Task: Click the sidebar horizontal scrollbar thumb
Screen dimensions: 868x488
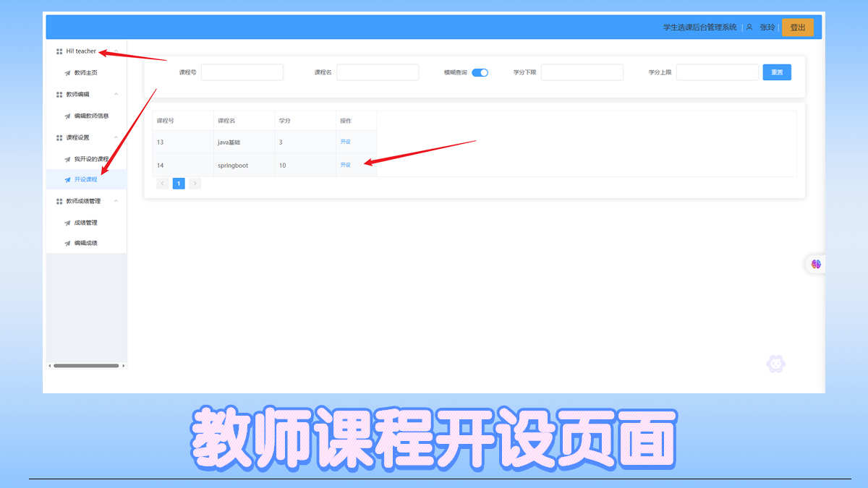Action: click(86, 366)
